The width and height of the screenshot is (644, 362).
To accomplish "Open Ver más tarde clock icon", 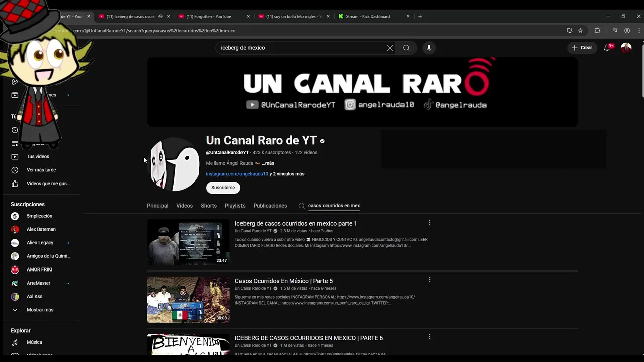I will point(15,170).
